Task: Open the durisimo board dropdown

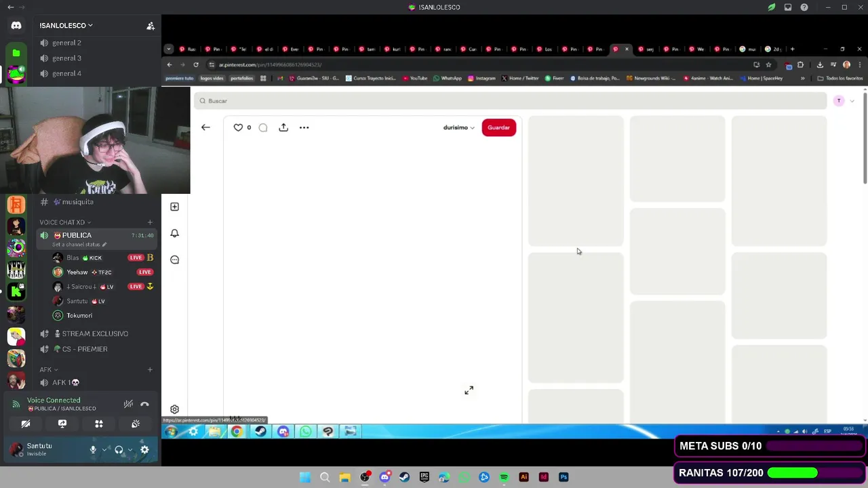Action: [x=459, y=127]
